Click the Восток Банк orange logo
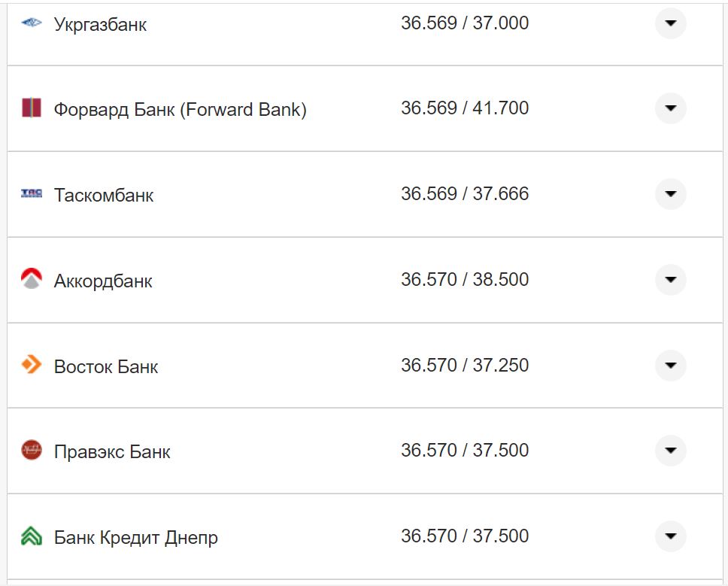 point(32,366)
